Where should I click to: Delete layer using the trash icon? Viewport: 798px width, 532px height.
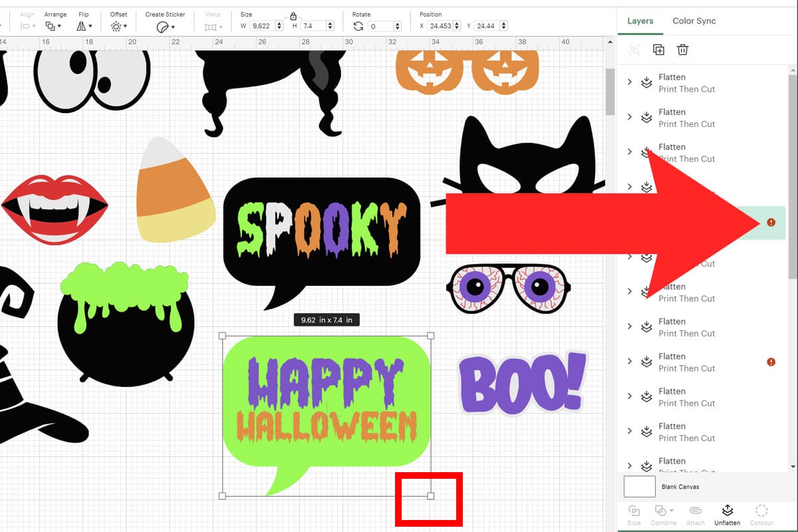point(682,49)
